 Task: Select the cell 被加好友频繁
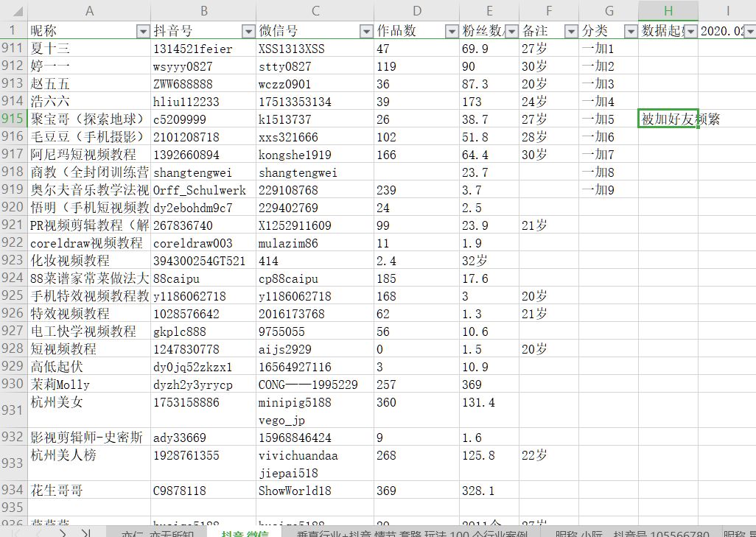(668, 119)
